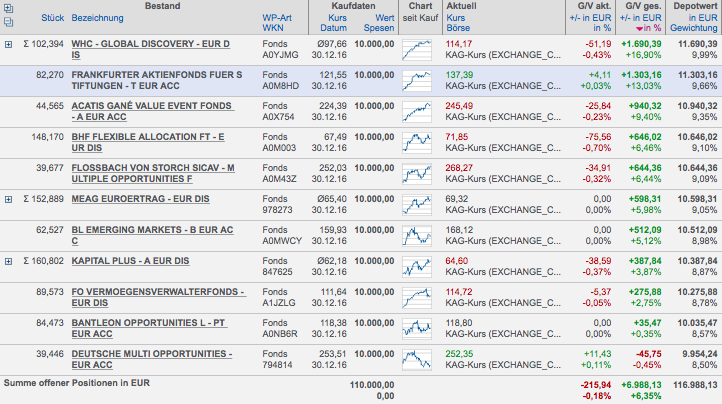Open FO VERMOEGENSVERWALTERFONDS fund link
Image resolution: width=722 pixels, height=404 pixels.
pyautogui.click(x=159, y=297)
